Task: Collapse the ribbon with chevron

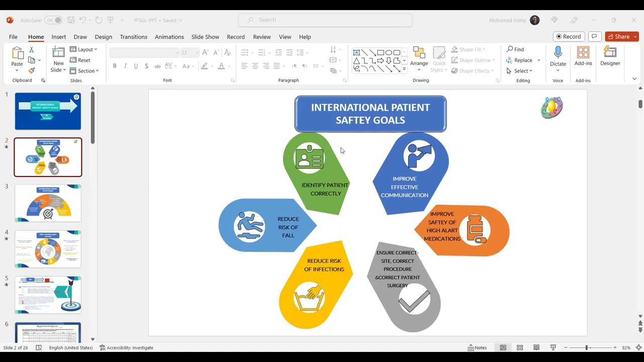Action: click(x=634, y=79)
